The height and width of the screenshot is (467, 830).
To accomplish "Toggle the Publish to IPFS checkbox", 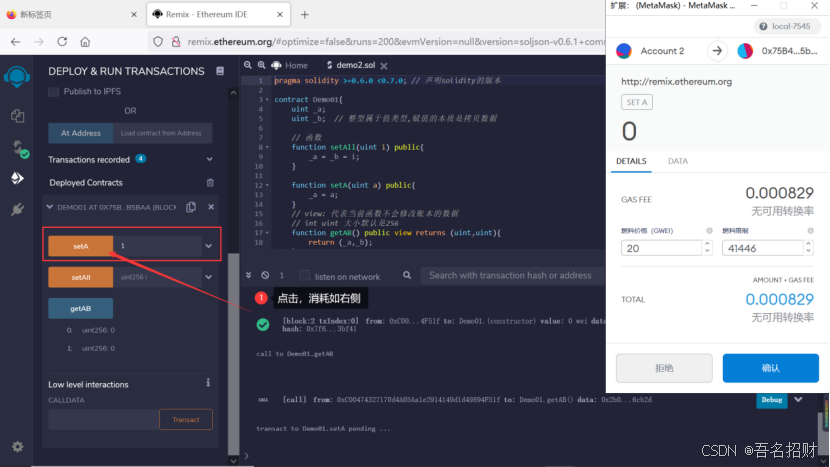I will point(53,91).
